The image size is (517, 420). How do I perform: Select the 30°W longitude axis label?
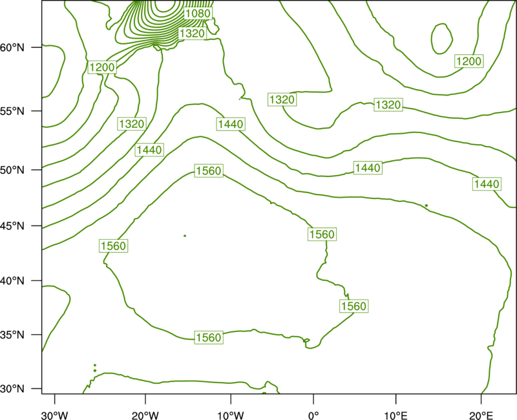click(x=54, y=415)
